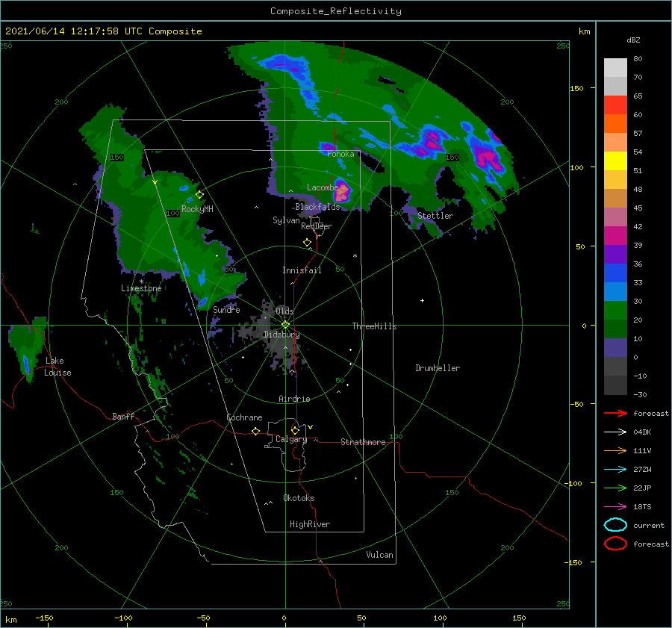Click the cyan current ellipse legend icon
Screen dimensions: 672x628
coord(615,525)
